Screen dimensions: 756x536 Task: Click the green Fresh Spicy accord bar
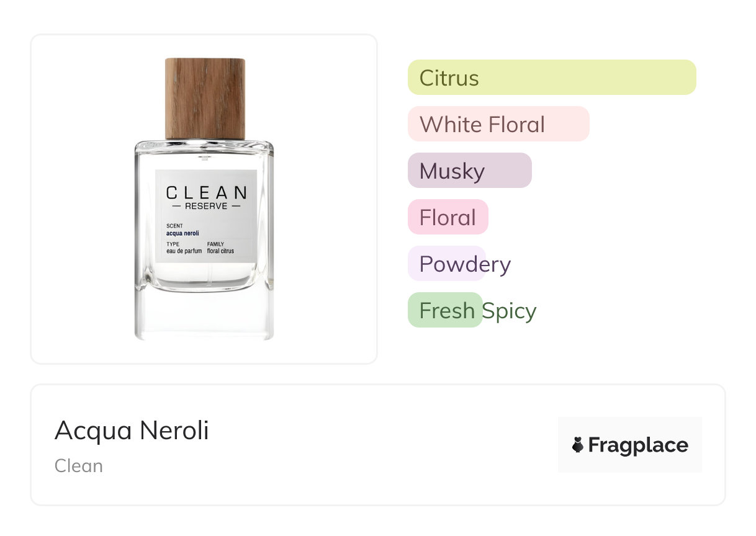pyautogui.click(x=445, y=310)
